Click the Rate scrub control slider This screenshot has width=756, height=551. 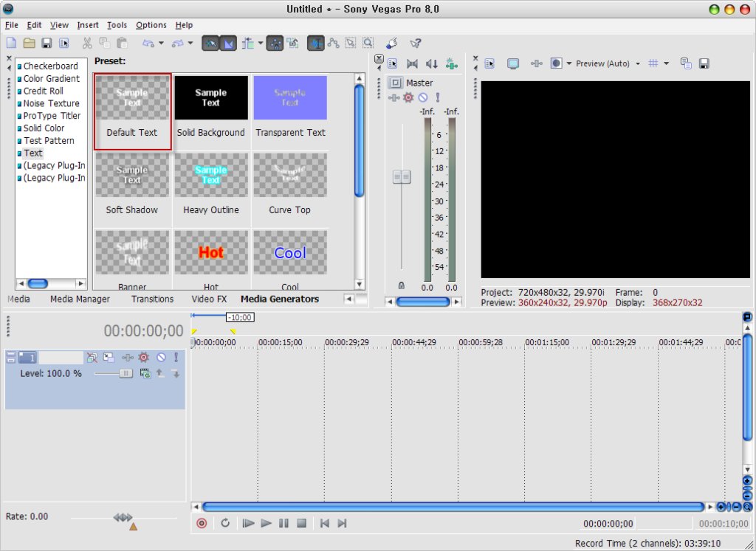[123, 518]
